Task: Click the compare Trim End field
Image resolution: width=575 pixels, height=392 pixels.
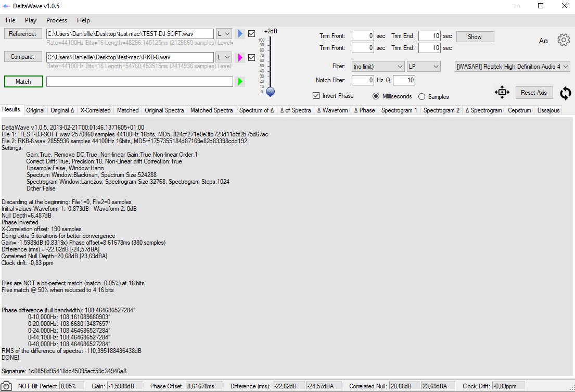Action: pos(429,48)
